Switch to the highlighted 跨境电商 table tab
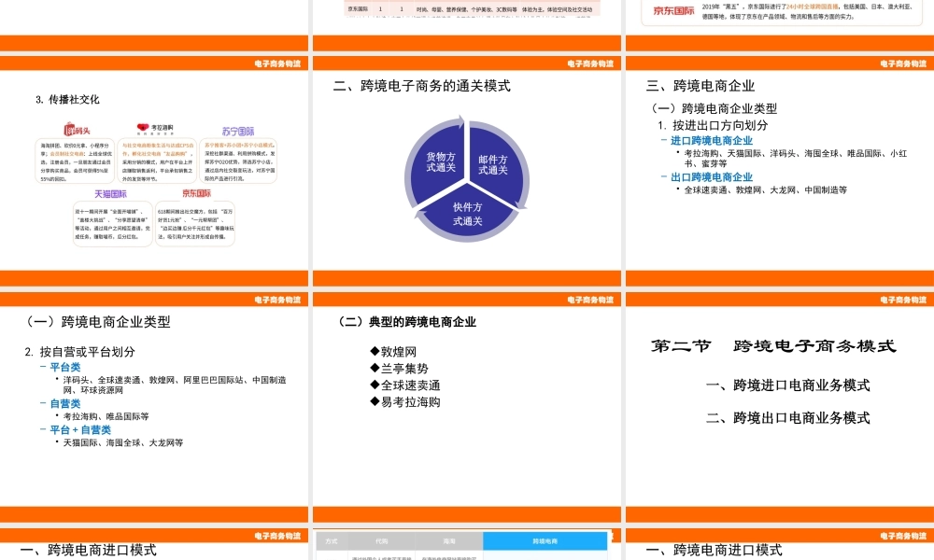 click(x=546, y=540)
